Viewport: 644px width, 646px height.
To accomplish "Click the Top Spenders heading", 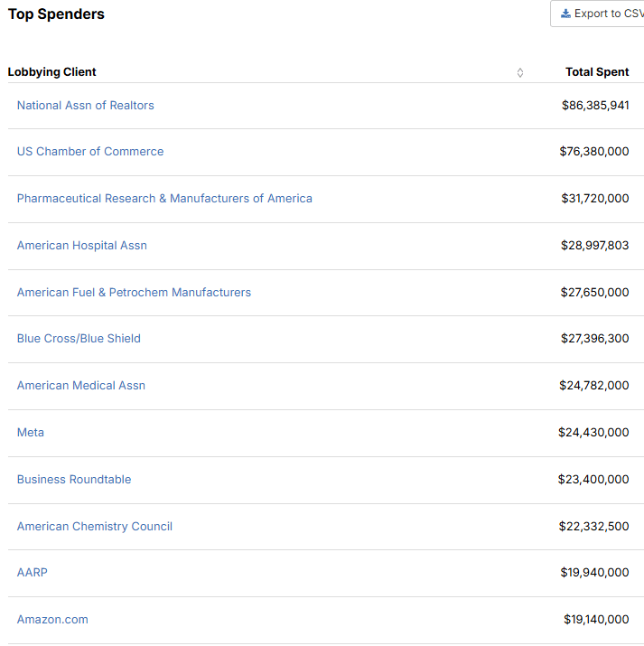I will [x=56, y=14].
